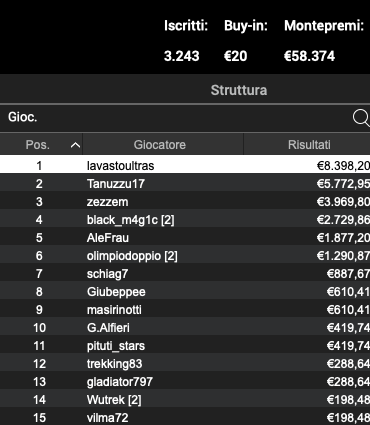Select the Wutrek [2] row
The width and height of the screenshot is (370, 425).
(185, 399)
